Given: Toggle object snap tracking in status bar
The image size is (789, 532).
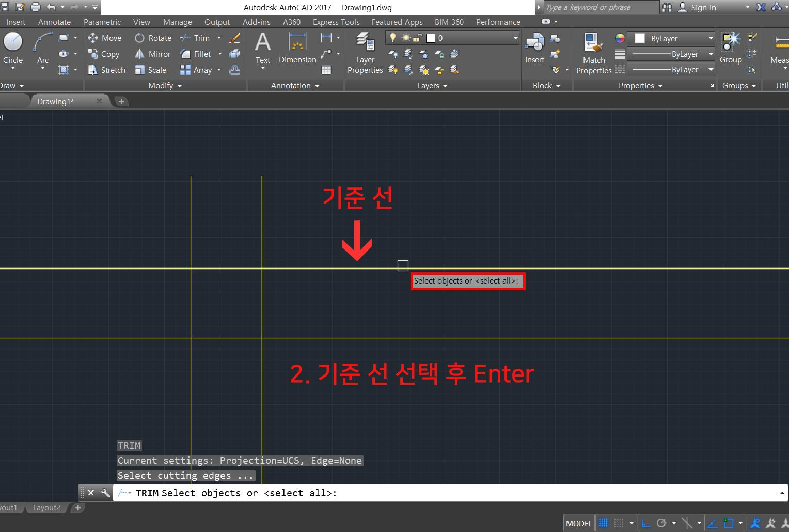Looking at the screenshot, I should 713,523.
